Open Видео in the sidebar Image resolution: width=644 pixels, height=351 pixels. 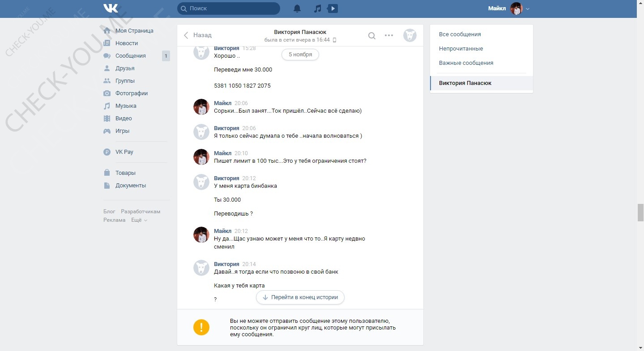pyautogui.click(x=124, y=118)
